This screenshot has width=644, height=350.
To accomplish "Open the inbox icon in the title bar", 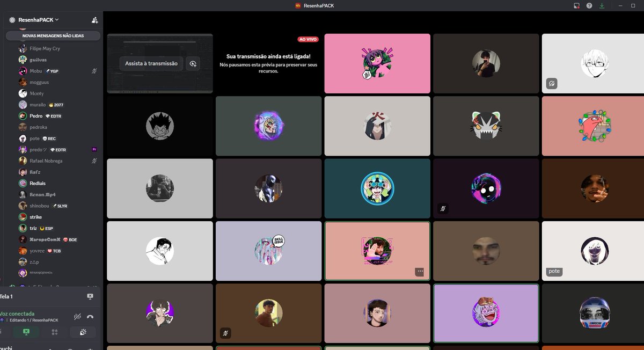I will click(x=577, y=5).
